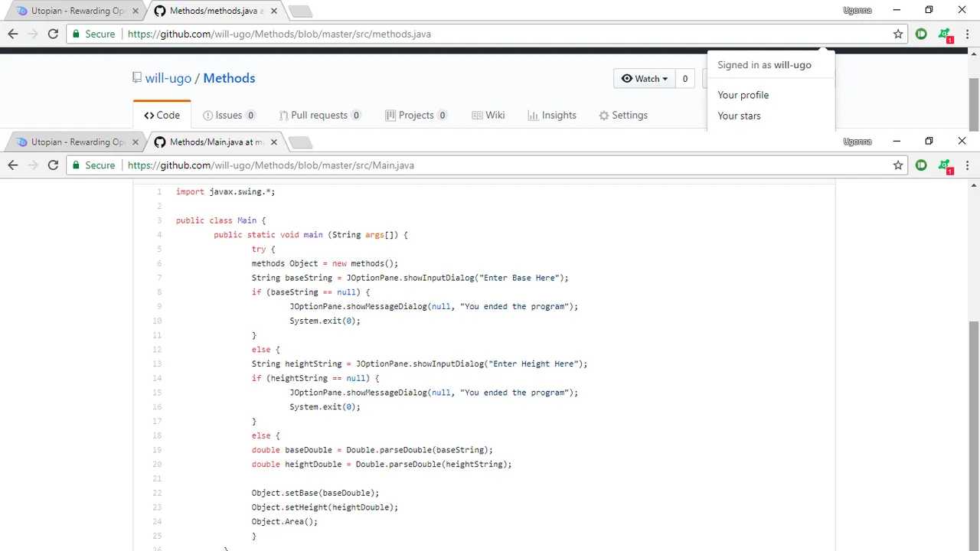The image size is (980, 551).
Task: Click line with 'Enter Base Here' dialog
Action: 410,278
